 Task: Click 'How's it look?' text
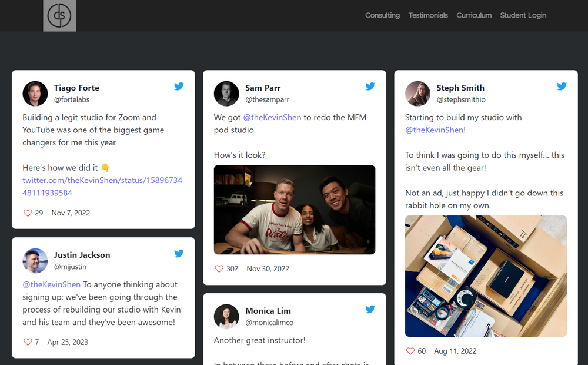240,155
